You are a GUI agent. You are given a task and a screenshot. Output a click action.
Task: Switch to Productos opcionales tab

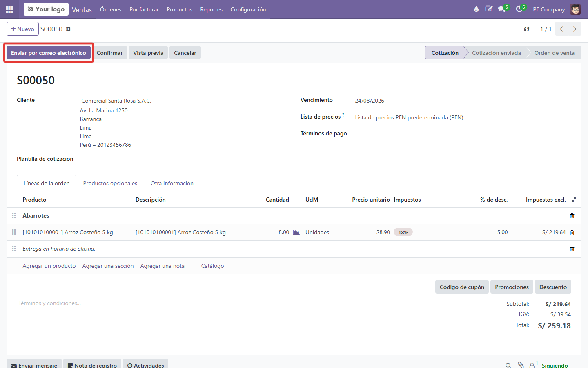(x=110, y=183)
